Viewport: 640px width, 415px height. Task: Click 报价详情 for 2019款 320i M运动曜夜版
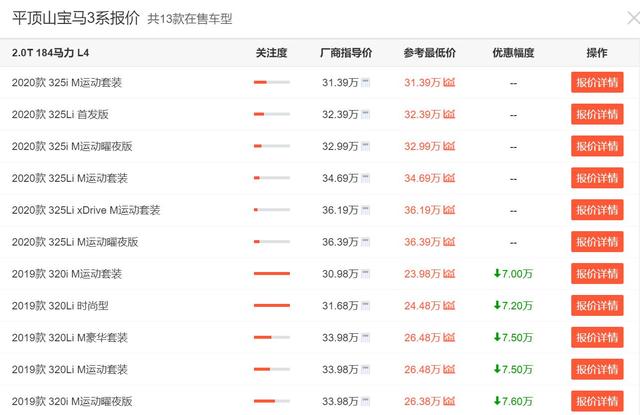coord(597,401)
